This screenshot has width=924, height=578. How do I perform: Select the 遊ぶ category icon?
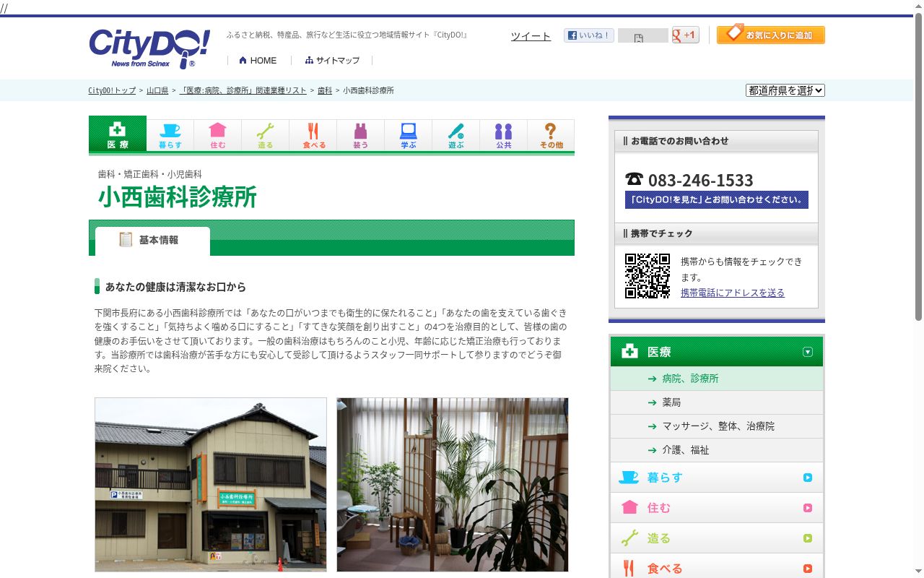(456, 135)
